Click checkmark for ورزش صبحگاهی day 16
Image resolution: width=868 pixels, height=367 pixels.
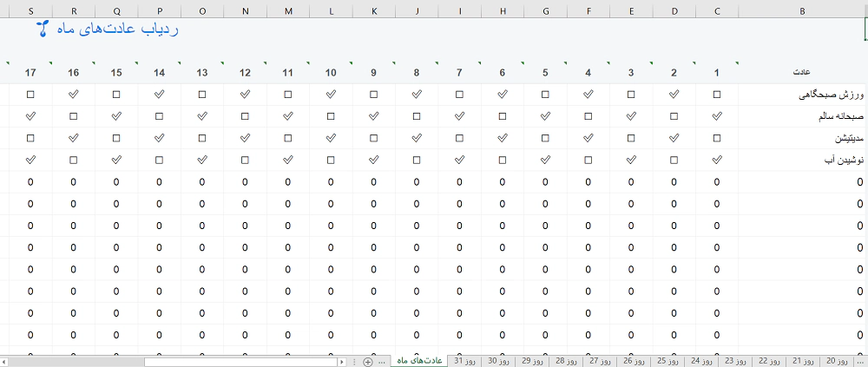[x=74, y=94]
